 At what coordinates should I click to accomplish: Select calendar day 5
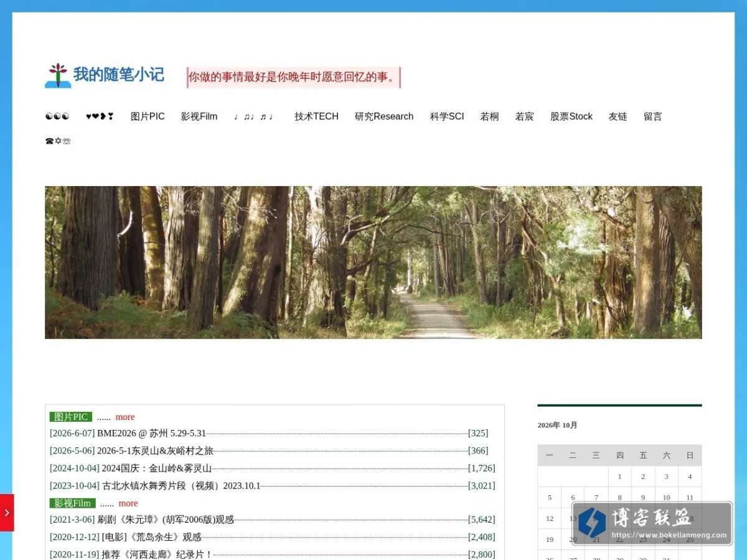(x=550, y=497)
